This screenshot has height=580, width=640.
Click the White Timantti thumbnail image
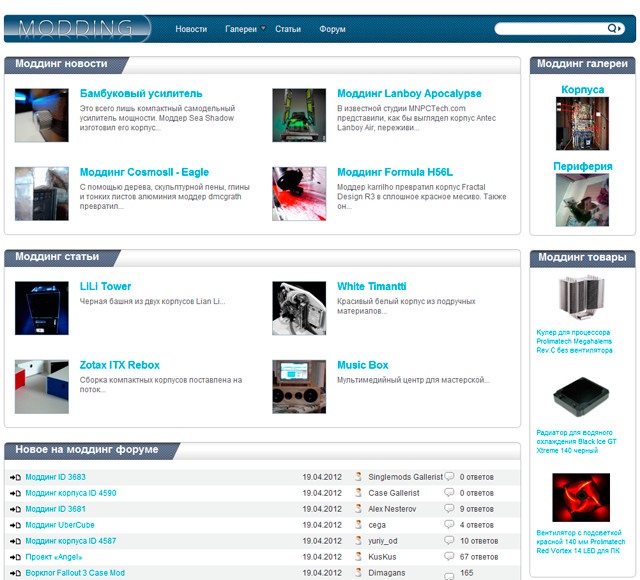coord(299,308)
